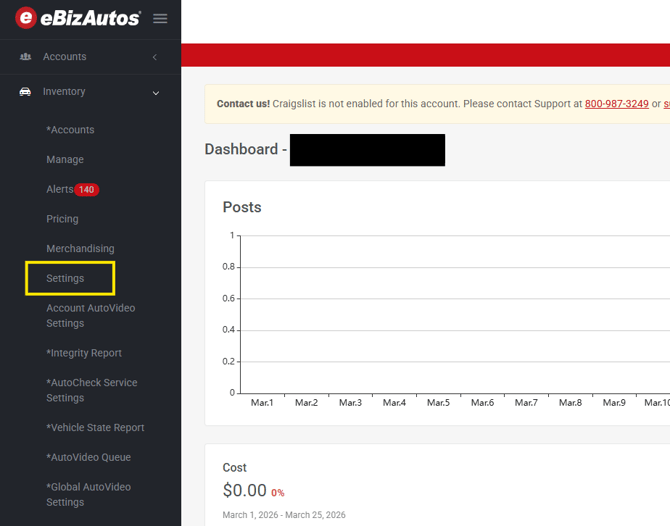670x526 pixels.
Task: Collapse the Inventory section chevron
Action: pyautogui.click(x=156, y=93)
